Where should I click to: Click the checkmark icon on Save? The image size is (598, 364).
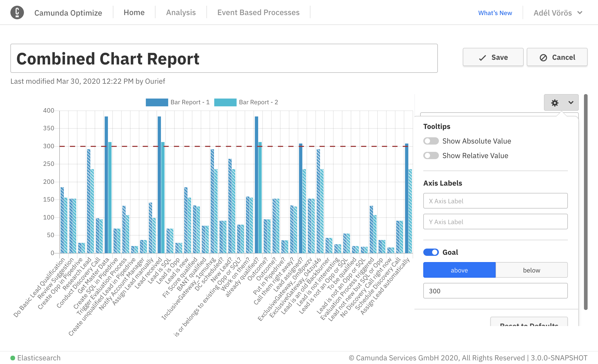pos(482,58)
